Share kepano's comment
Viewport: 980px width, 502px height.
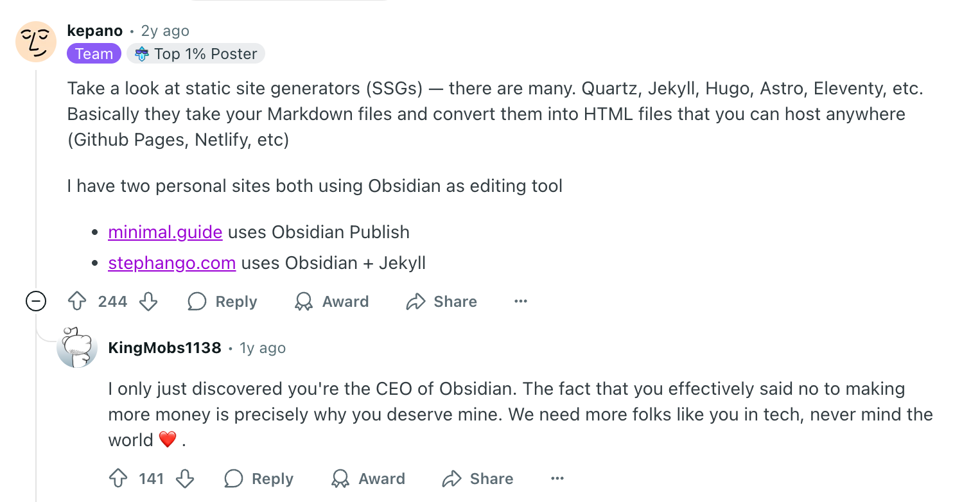[x=442, y=301]
